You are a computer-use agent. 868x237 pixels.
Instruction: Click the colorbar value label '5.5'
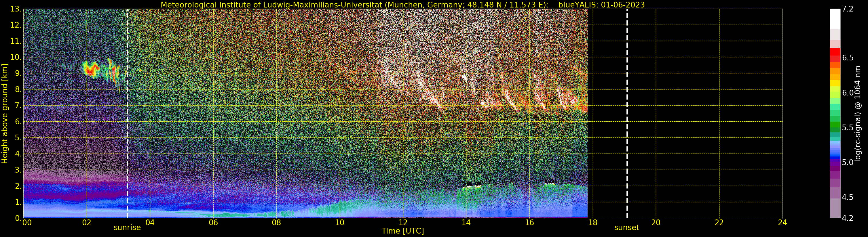pos(848,128)
